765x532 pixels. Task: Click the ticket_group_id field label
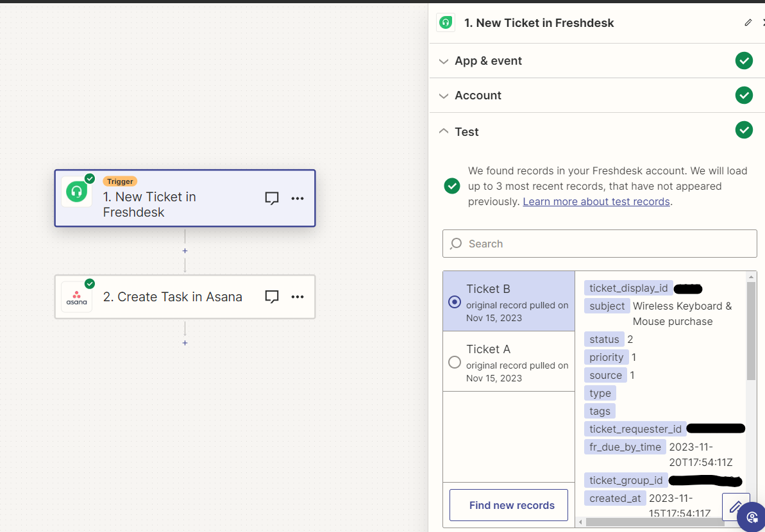[626, 481]
